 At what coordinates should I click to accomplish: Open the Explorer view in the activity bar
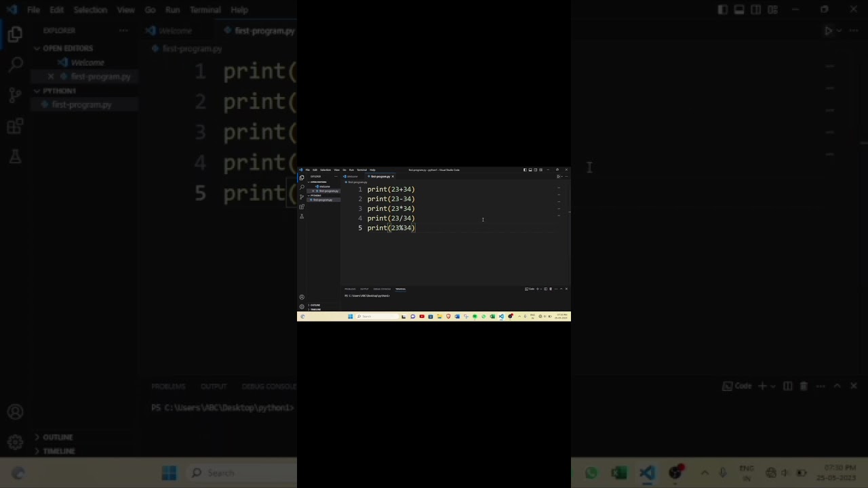pos(302,178)
